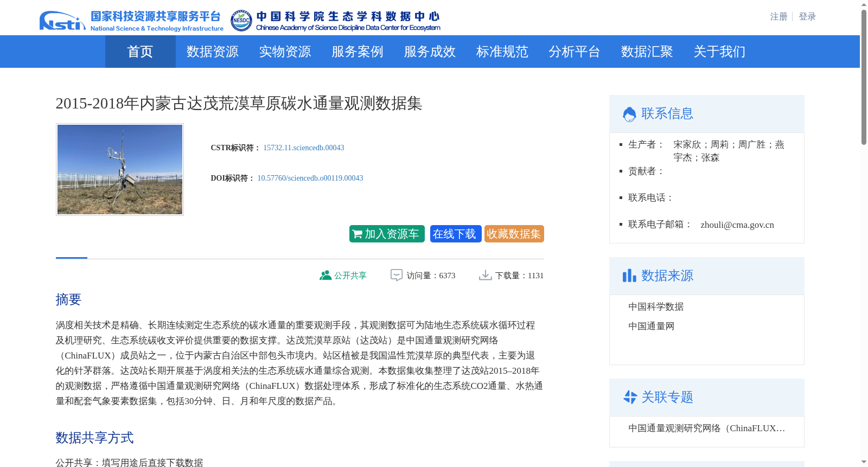This screenshot has width=868, height=467.
Task: Click the National Science & Technology Infrastructure text
Action: tap(157, 29)
